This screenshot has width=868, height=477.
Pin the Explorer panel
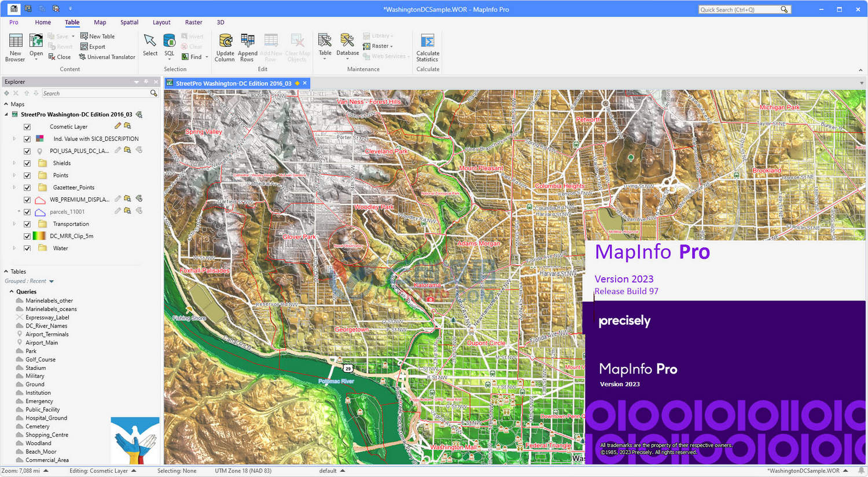tap(146, 82)
